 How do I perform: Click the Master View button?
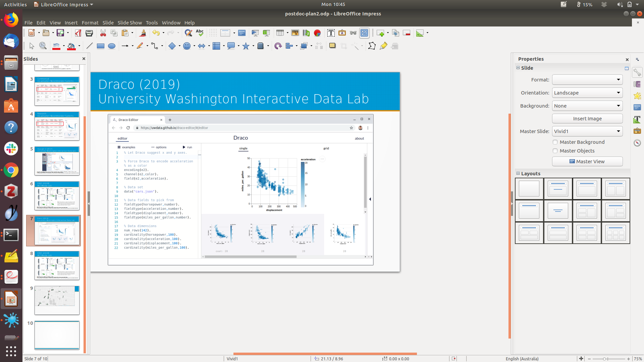[587, 162]
